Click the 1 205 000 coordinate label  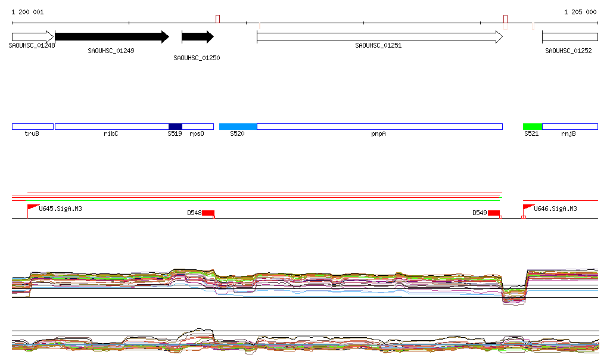click(x=580, y=12)
